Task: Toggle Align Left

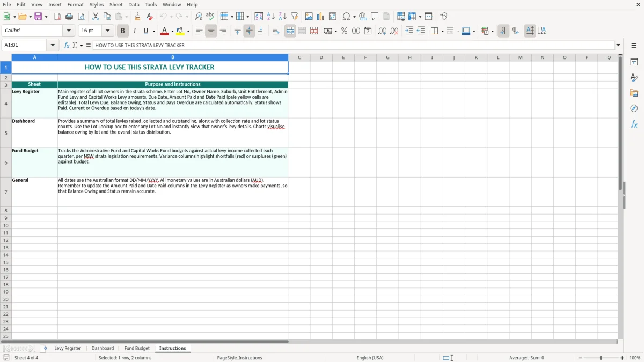Action: point(199,31)
